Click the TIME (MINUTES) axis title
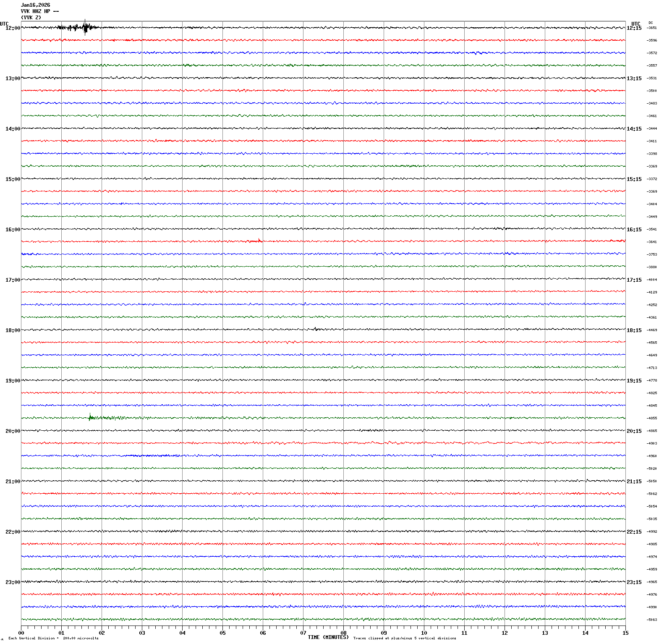Viewport: 659px width, 644px height. pos(328,637)
